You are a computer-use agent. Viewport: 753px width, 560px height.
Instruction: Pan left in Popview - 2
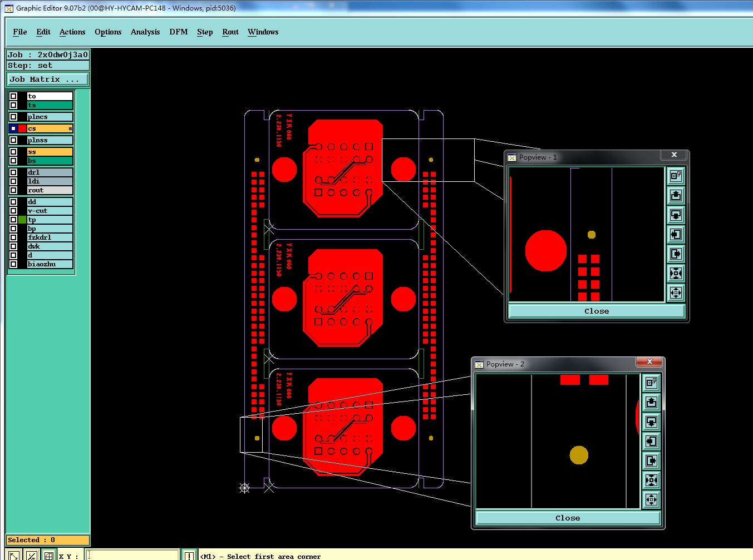[651, 442]
